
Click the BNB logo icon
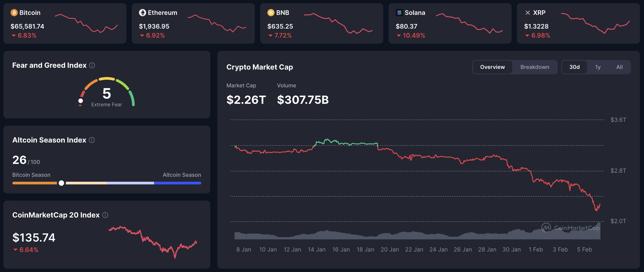[271, 13]
